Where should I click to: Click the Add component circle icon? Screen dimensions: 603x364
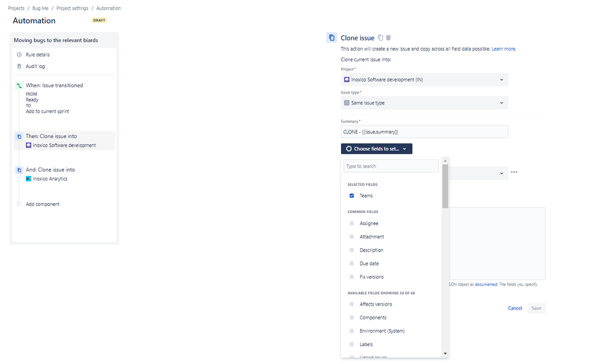coord(19,204)
